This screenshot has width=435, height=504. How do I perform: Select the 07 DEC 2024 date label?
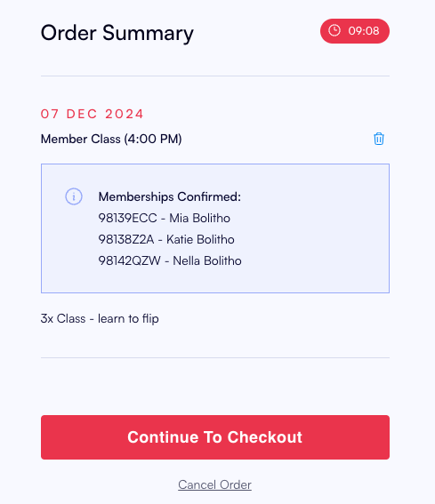coord(92,114)
